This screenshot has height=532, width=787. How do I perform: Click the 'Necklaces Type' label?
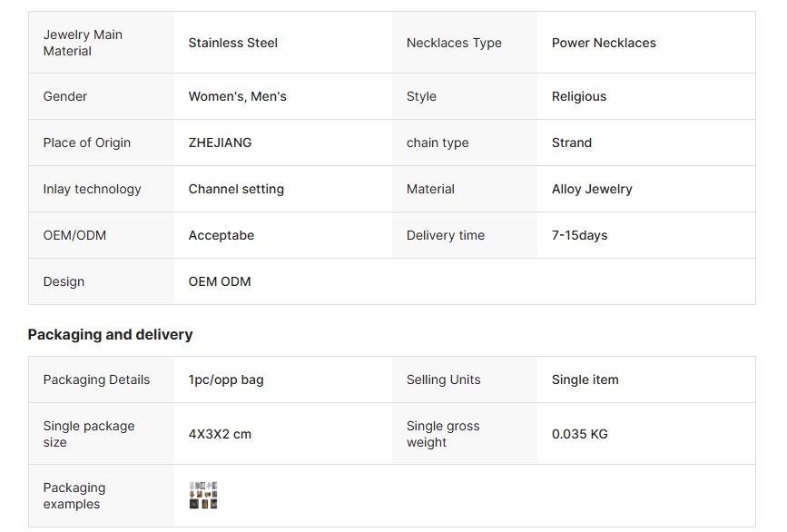(x=454, y=43)
